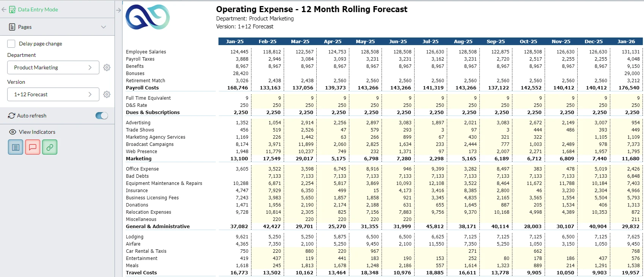
Task: Click the Jan-26 Bonuses value 29,000
Action: (632, 73)
